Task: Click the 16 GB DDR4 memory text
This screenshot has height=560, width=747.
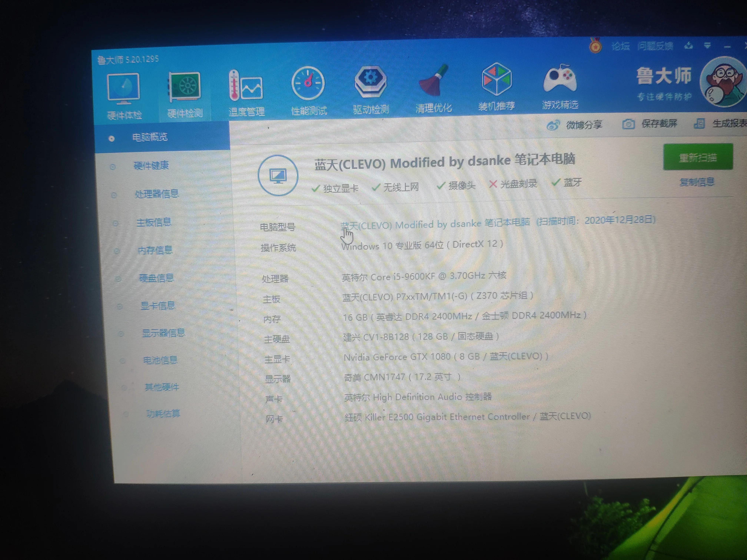Action: 465,316
